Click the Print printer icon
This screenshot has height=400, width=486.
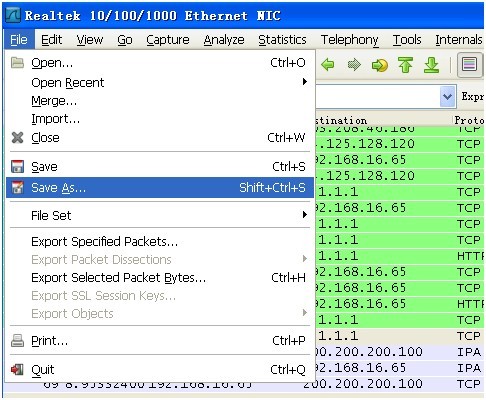[x=17, y=341]
